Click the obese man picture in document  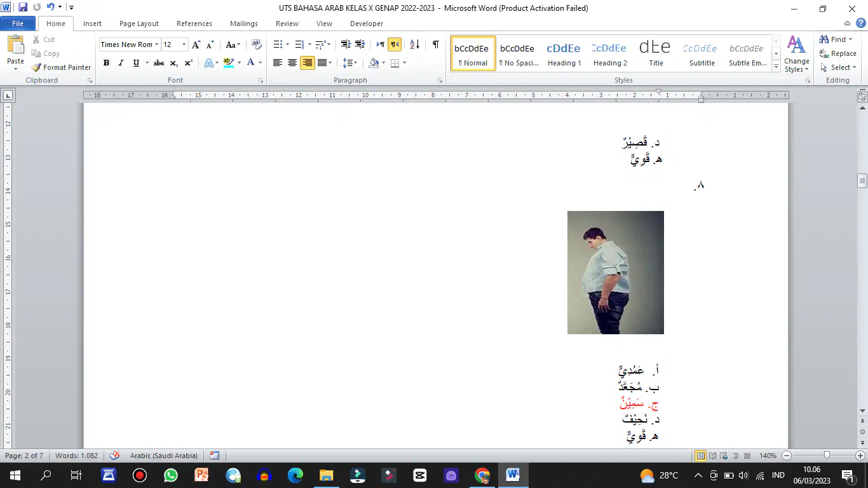(616, 273)
